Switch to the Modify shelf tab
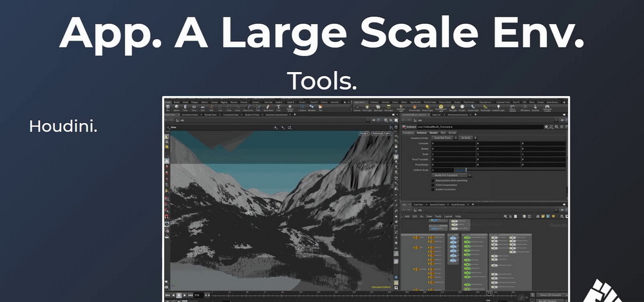The image size is (644, 302). pyautogui.click(x=176, y=102)
